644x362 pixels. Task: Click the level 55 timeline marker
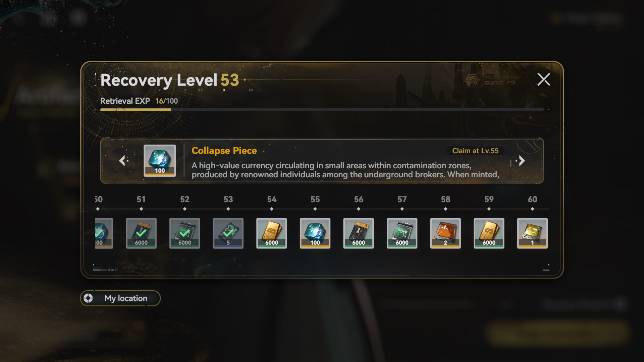[315, 209]
